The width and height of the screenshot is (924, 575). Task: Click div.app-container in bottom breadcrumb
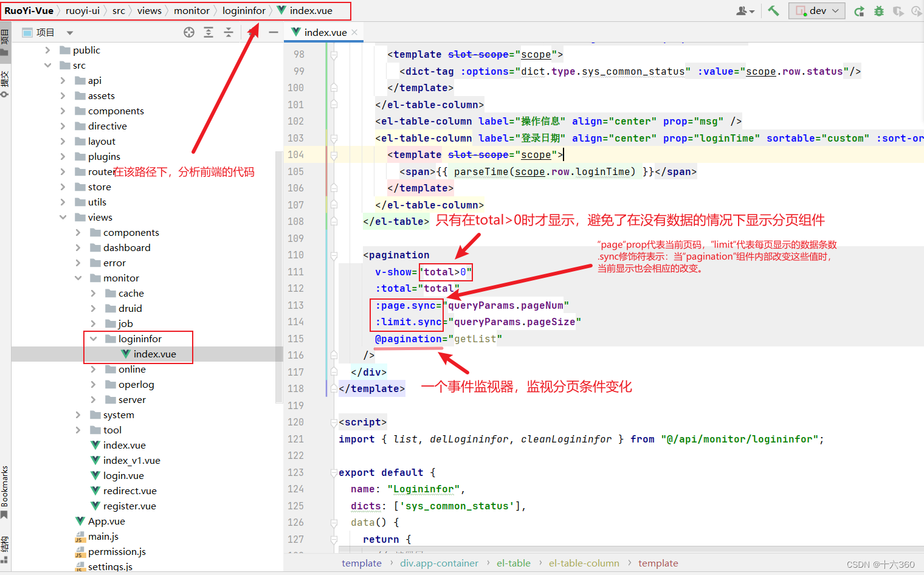(x=439, y=563)
